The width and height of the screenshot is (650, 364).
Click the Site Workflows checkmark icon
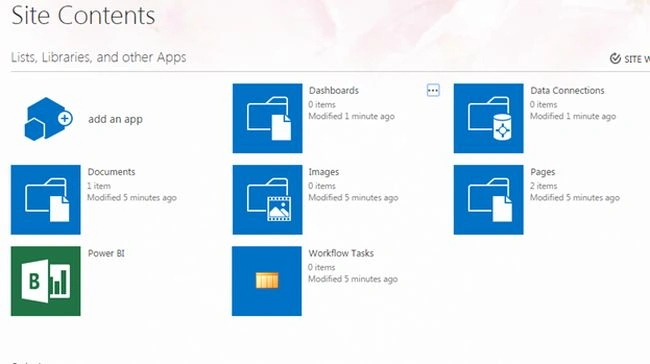pos(615,58)
